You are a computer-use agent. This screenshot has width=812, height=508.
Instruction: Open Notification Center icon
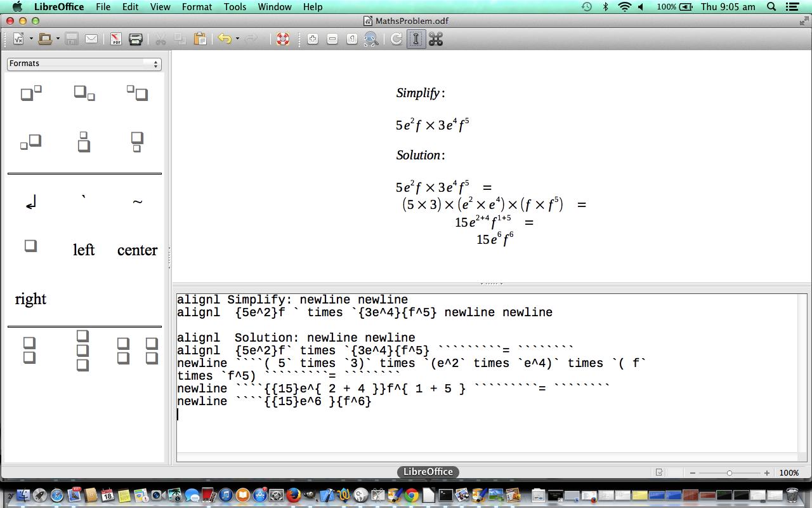(x=792, y=6)
